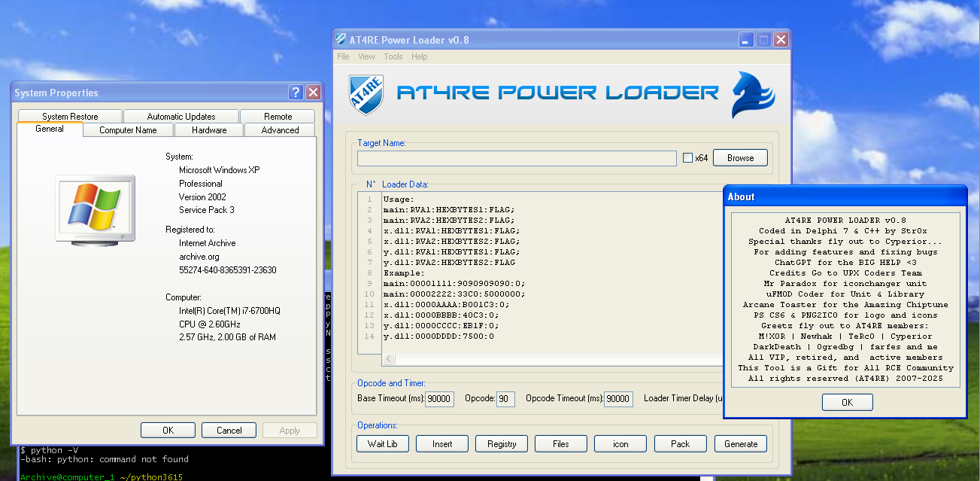The height and width of the screenshot is (481, 980).
Task: Click the AT4RE shield logo
Action: (x=367, y=94)
